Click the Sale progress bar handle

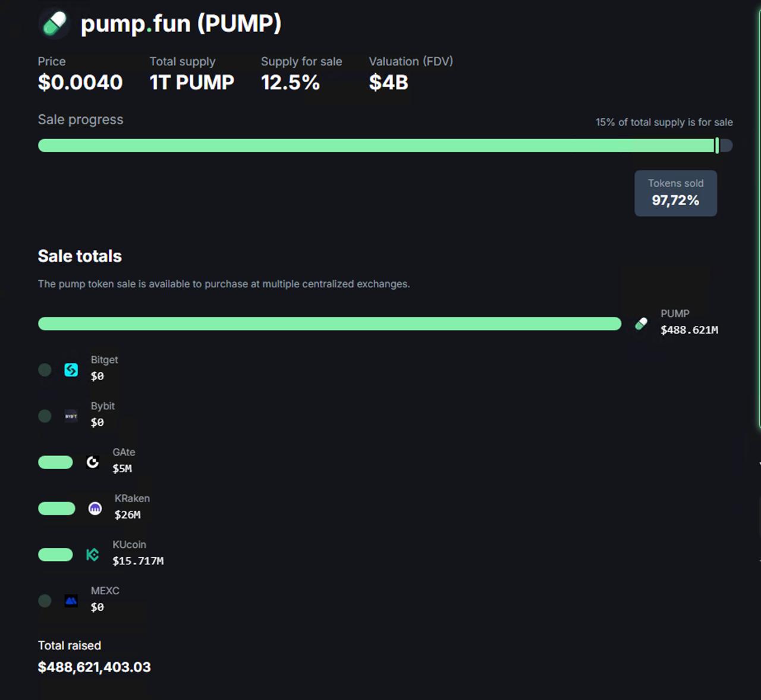[717, 145]
